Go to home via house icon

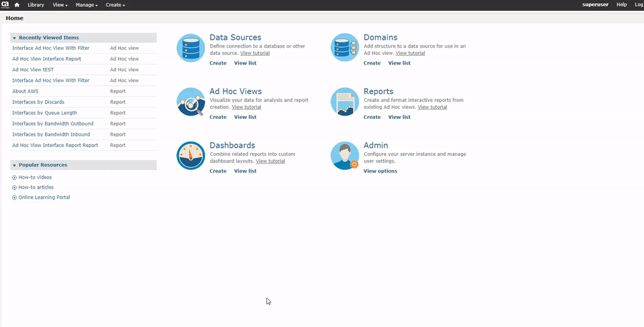[x=17, y=5]
